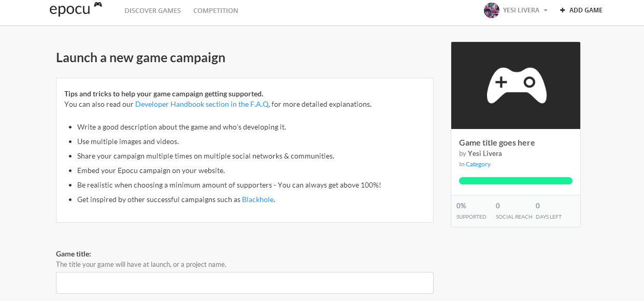The width and height of the screenshot is (644, 301).
Task: Open the Discover Games menu item
Action: [152, 11]
